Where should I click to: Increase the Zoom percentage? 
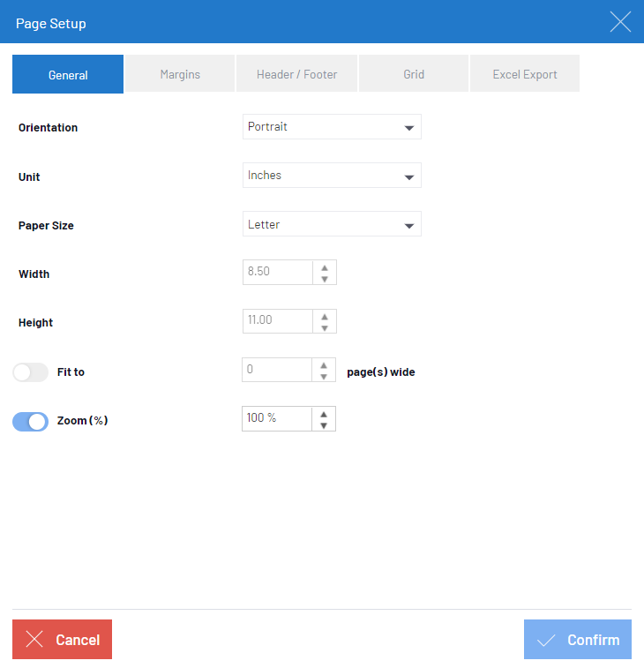click(324, 414)
